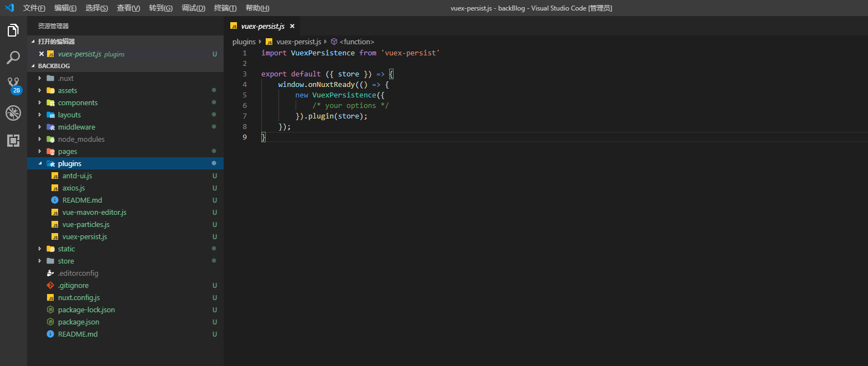Open the 查看(V) menu
The height and width of the screenshot is (366, 868).
(x=128, y=8)
